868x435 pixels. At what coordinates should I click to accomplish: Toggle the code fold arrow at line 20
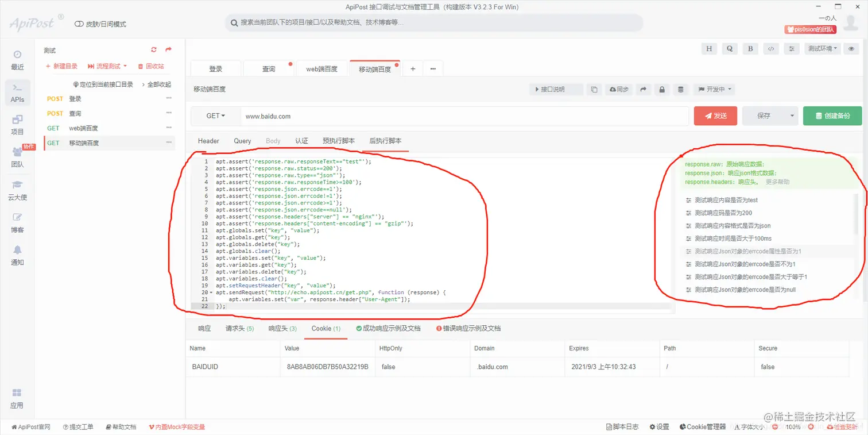tap(211, 292)
